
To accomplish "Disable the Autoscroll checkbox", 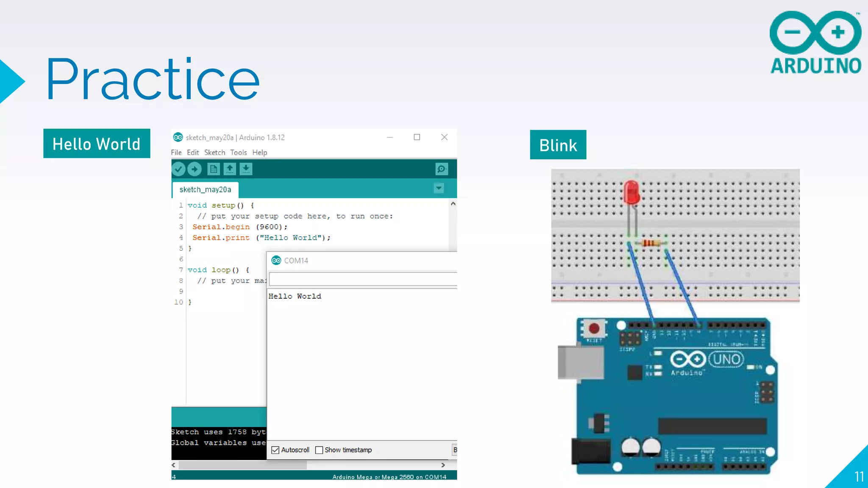I will [x=275, y=450].
